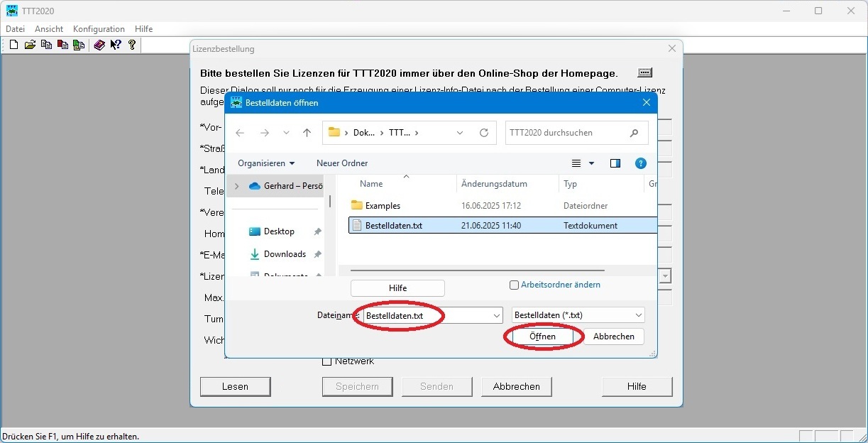Open the Hilfe menu in the menu bar
868x443 pixels.
pyautogui.click(x=144, y=29)
